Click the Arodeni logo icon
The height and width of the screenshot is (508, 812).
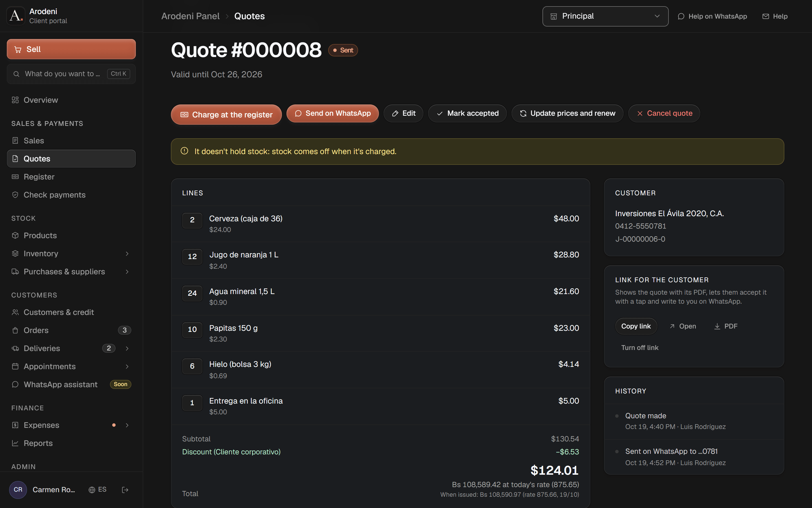[x=16, y=16]
